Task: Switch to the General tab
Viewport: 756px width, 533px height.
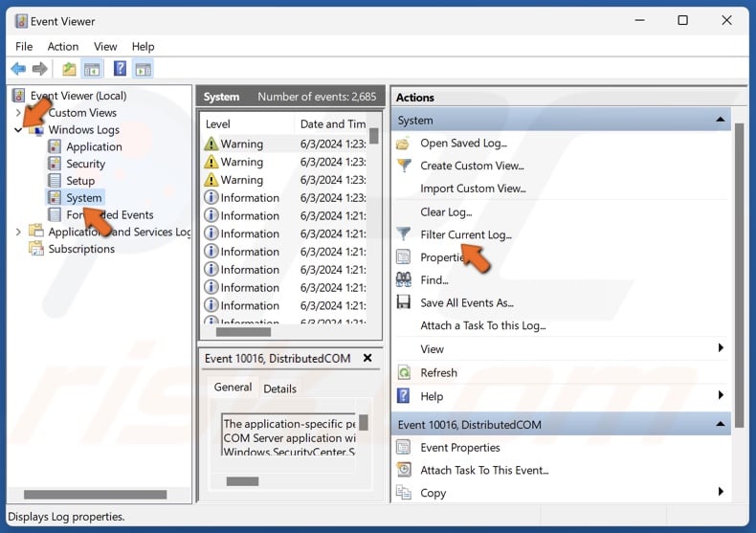Action: (x=233, y=387)
